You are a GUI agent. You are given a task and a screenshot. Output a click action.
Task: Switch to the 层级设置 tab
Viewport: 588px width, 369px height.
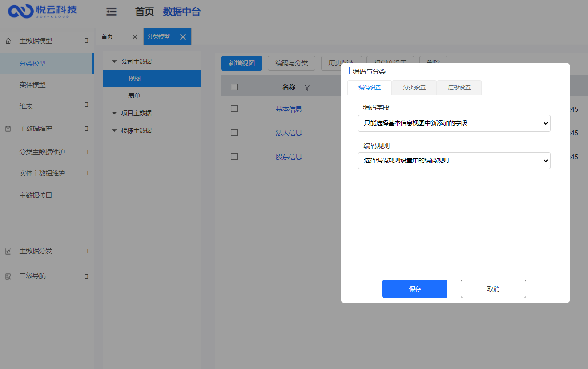459,88
